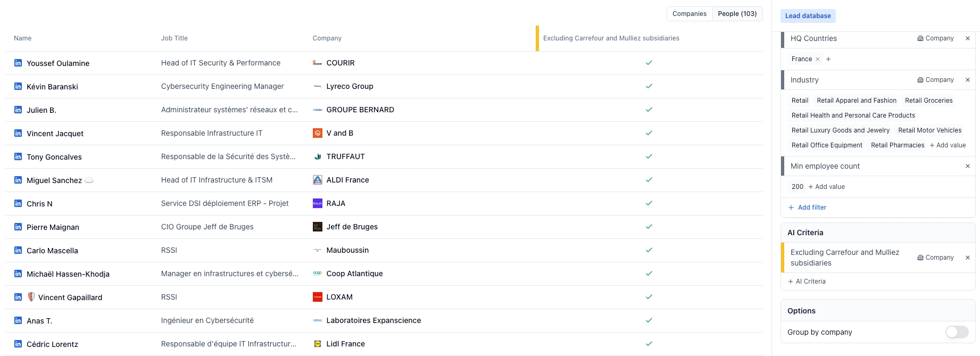
Task: Open Cédric Lorentz's LinkedIn icon
Action: pos(18,344)
